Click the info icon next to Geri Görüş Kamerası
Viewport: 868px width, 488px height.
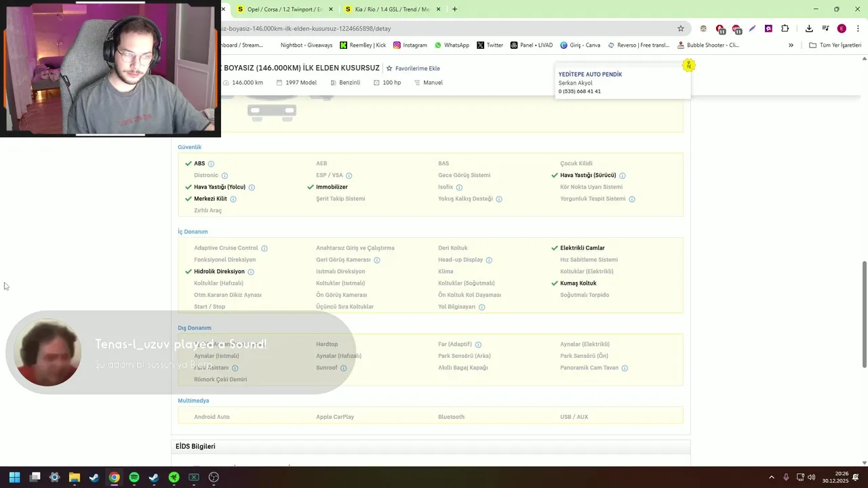[x=377, y=260]
